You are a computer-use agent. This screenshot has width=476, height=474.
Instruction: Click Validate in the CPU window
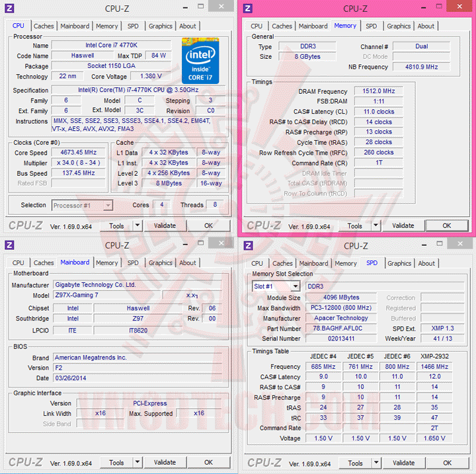coord(165,225)
